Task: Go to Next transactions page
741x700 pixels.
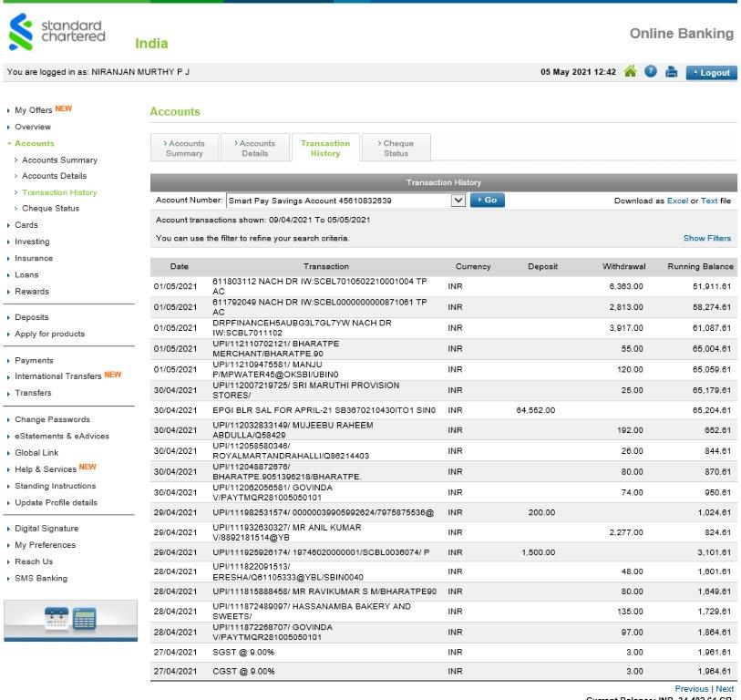Action: click(725, 689)
